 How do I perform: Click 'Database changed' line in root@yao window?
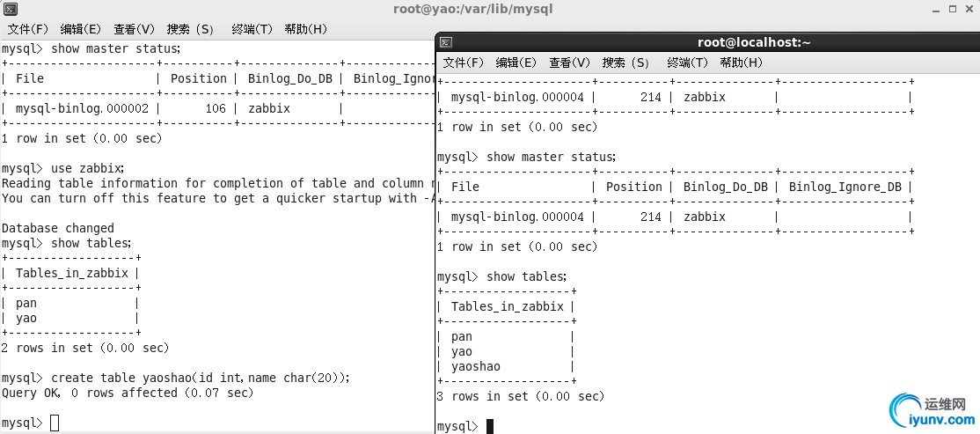tap(58, 228)
